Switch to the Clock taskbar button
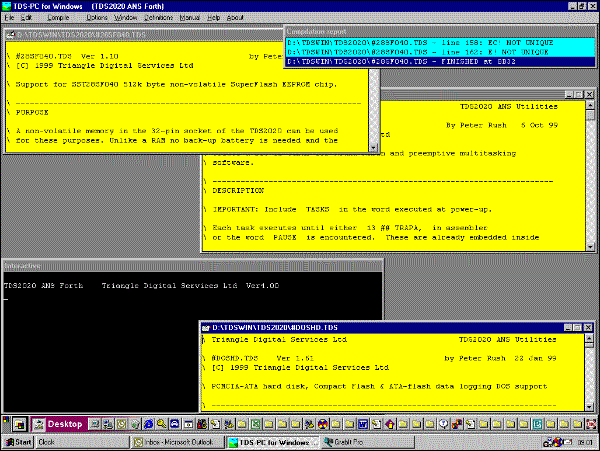The width and height of the screenshot is (600, 451). click(82, 442)
